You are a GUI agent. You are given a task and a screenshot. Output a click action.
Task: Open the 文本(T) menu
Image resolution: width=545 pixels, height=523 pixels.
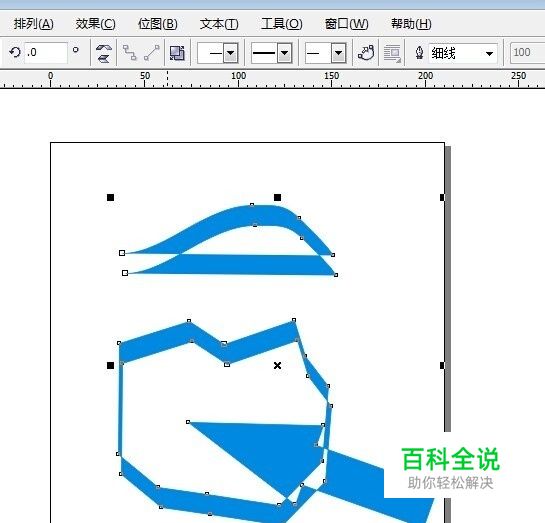[x=219, y=24]
